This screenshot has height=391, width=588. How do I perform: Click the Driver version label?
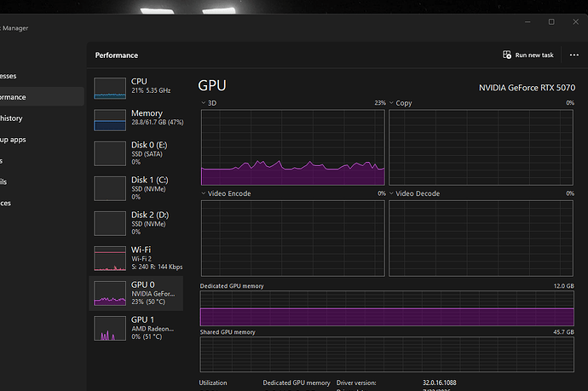pos(356,382)
